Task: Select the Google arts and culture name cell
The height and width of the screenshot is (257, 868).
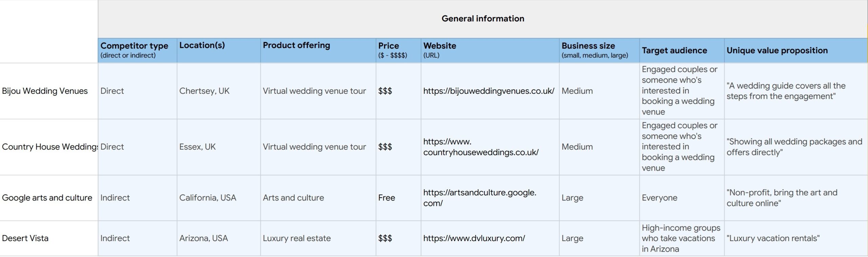Action: pos(47,198)
